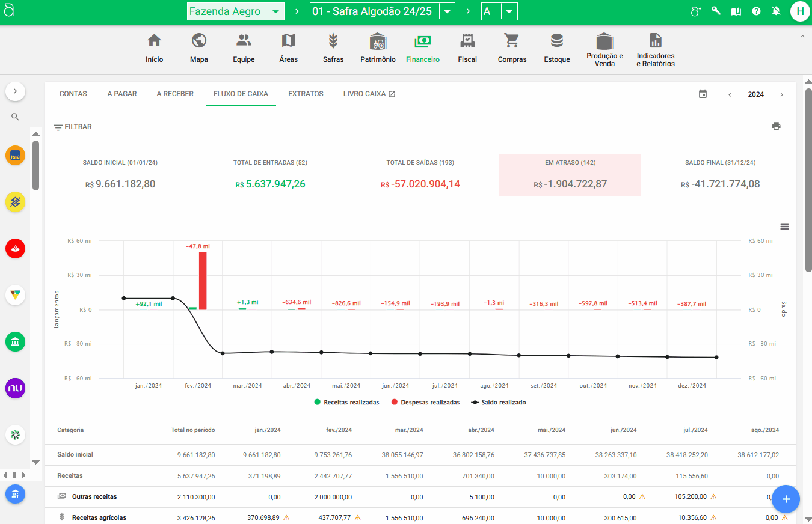Expand the left accounts sidebar
This screenshot has height=524, width=812.
[15, 91]
